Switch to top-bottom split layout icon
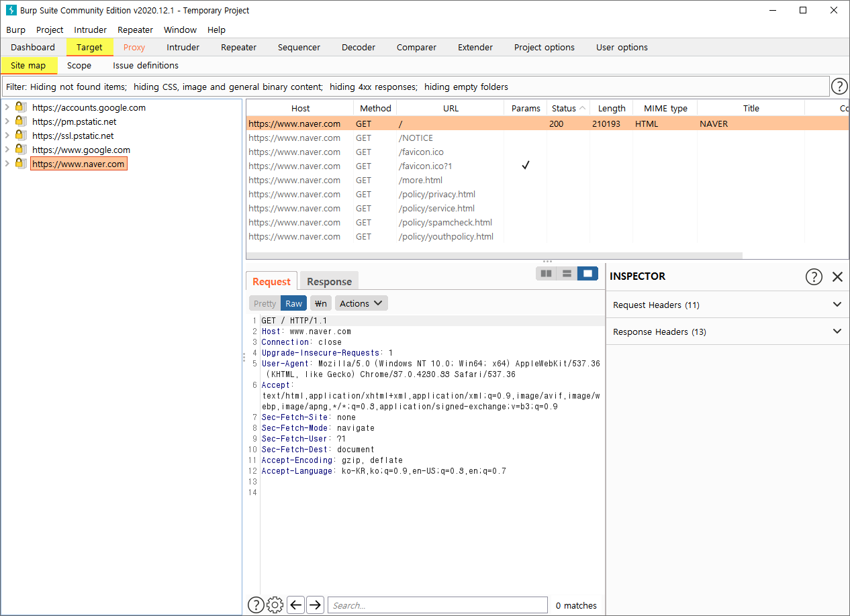 coord(567,273)
